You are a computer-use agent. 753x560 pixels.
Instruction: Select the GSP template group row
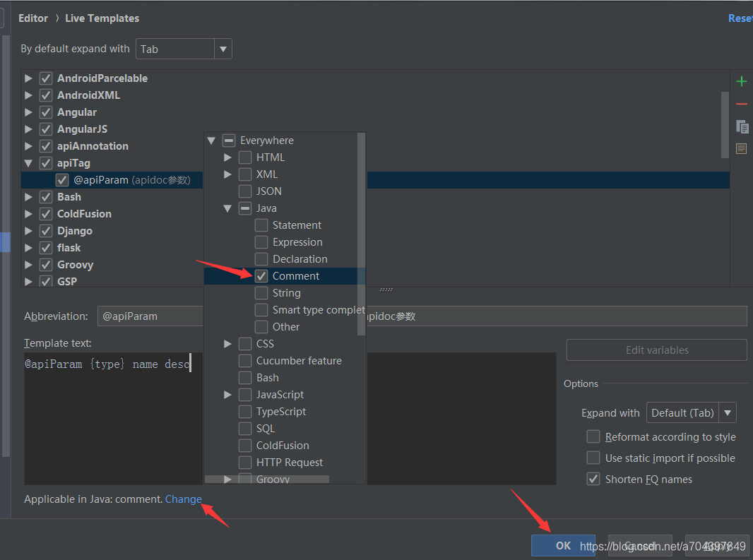click(66, 282)
